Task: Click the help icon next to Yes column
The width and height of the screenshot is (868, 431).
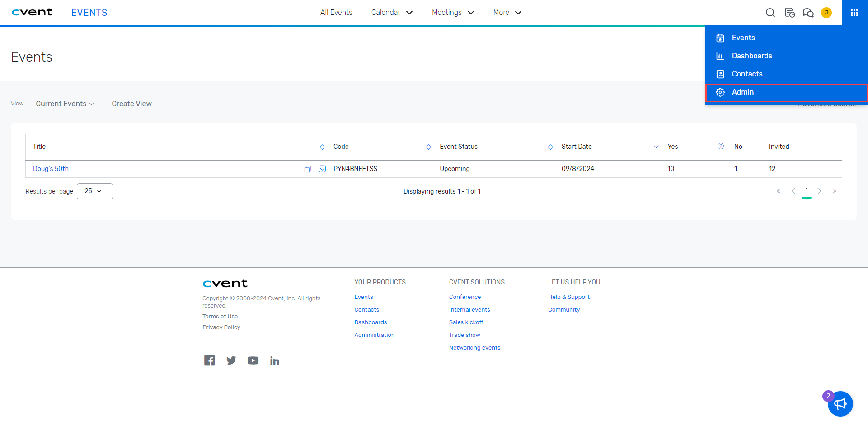Action: [x=721, y=146]
